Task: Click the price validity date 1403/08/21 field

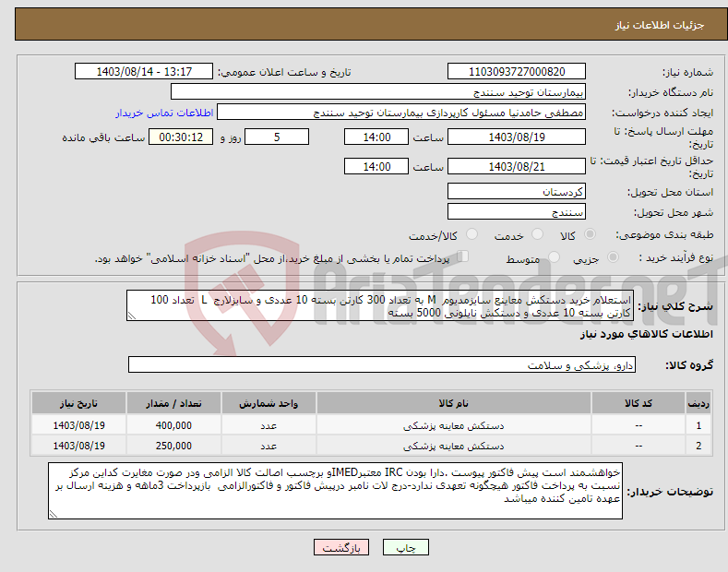Action: tap(517, 166)
